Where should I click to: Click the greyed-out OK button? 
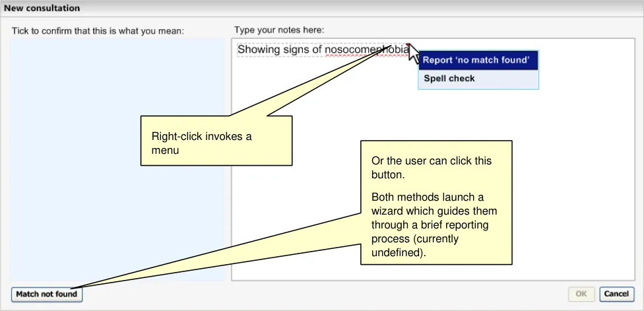(581, 294)
